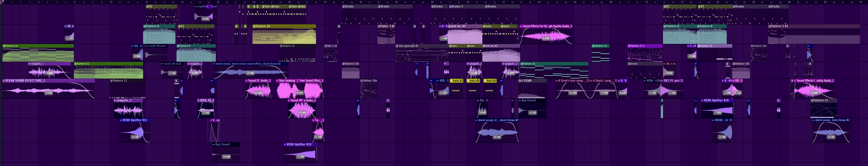868x166 pixels.
Task: Click the -8.6dB gain label
Action: point(623,93)
